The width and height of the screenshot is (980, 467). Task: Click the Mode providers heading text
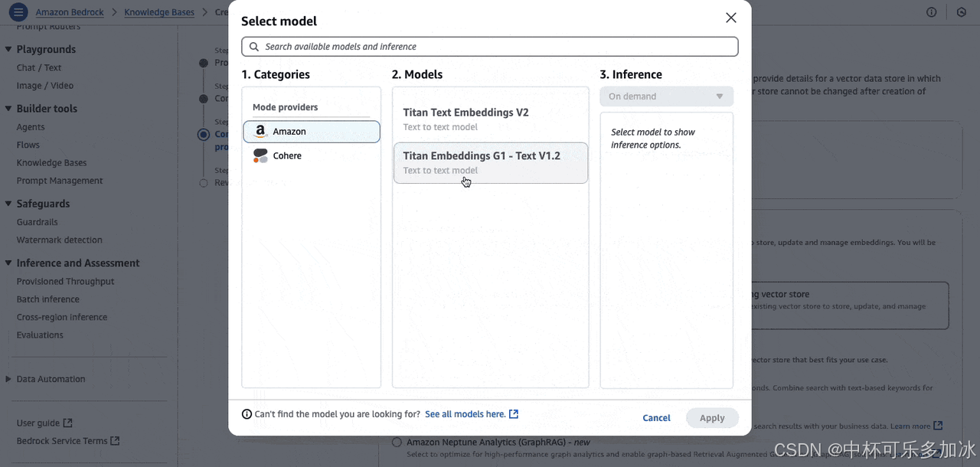[x=285, y=107]
